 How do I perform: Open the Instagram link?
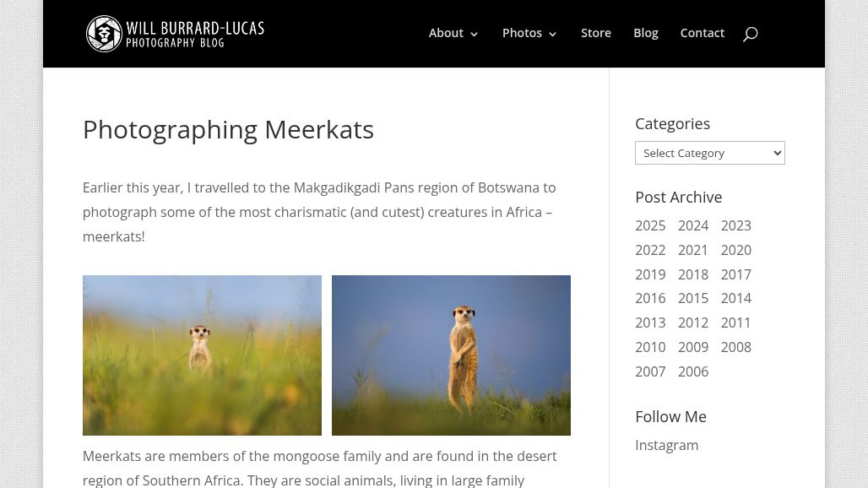tap(666, 445)
